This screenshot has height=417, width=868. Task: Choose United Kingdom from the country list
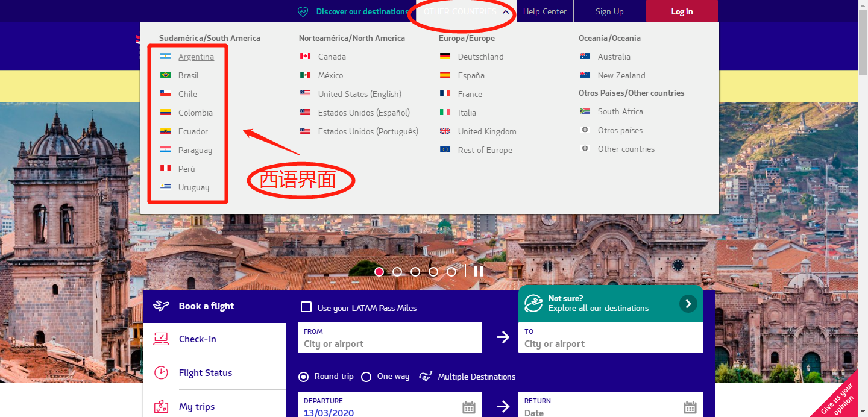(486, 131)
